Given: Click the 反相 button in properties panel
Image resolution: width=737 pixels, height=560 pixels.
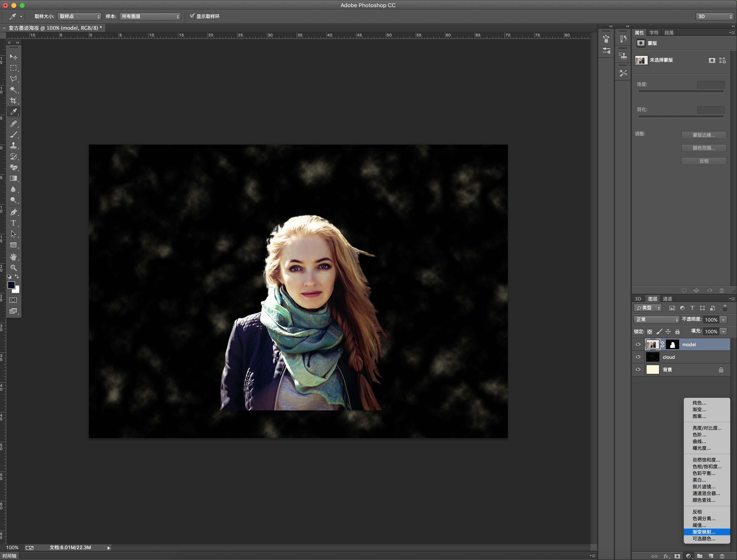Looking at the screenshot, I should (704, 161).
